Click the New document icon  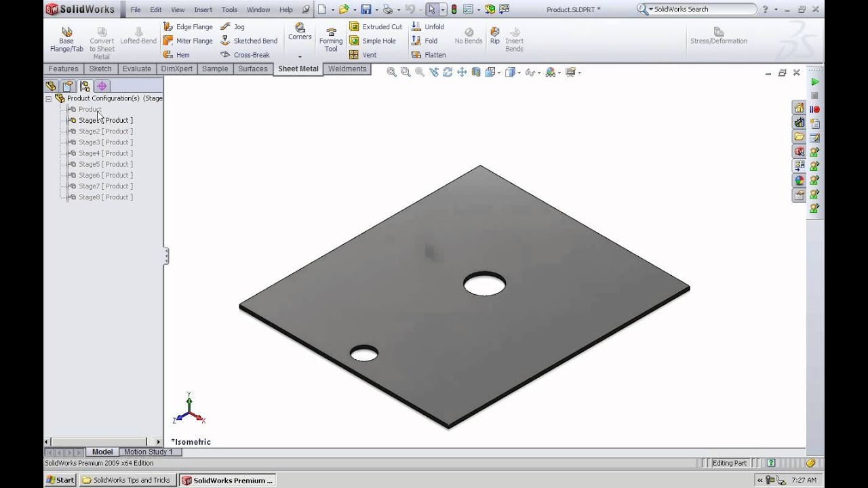(322, 9)
